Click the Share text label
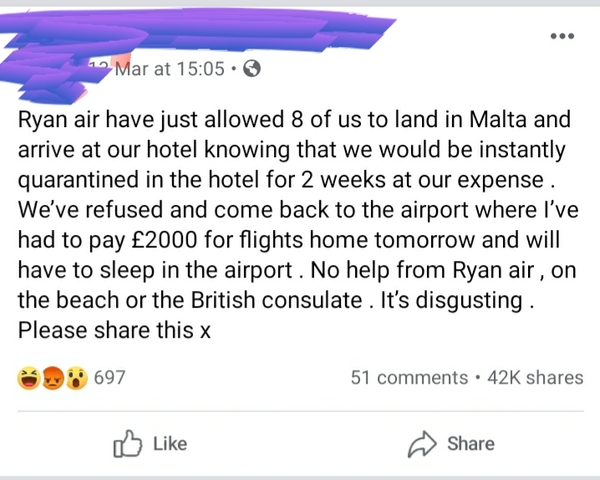Screen dimensions: 600x480 click(x=469, y=442)
